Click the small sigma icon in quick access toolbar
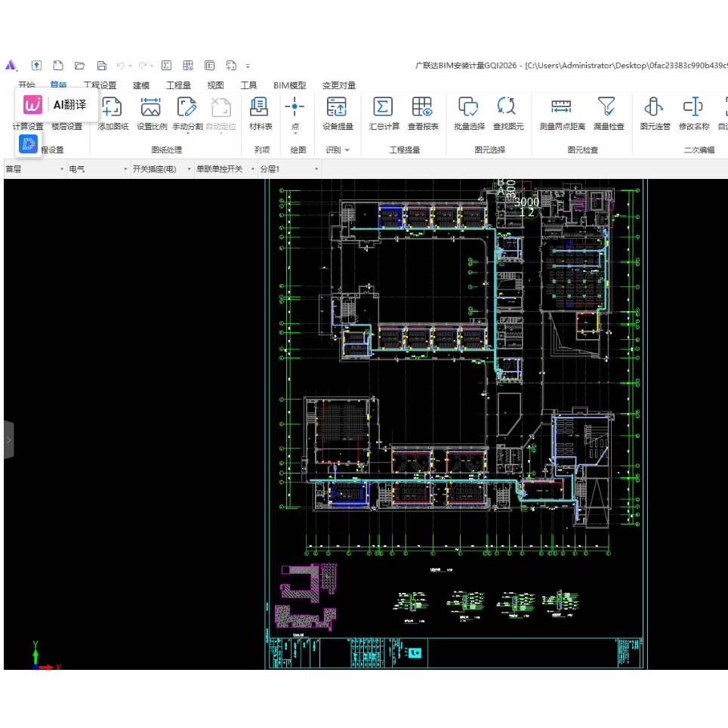Viewport: 728px width, 728px height. pos(166,66)
